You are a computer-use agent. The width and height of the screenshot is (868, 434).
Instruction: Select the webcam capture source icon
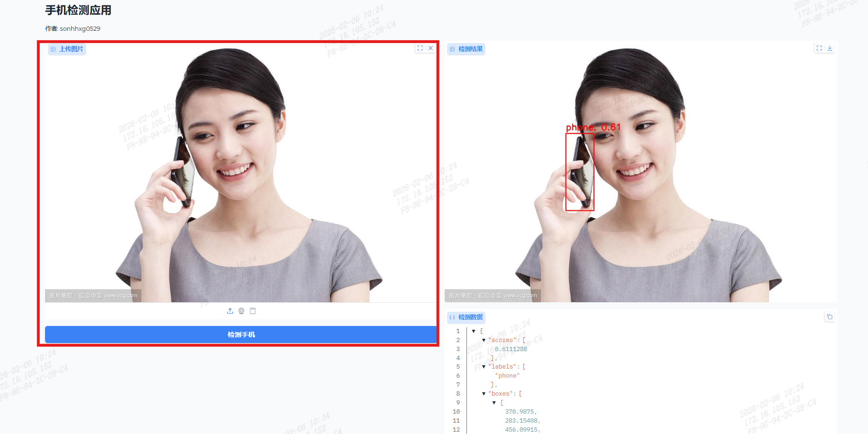tap(241, 311)
